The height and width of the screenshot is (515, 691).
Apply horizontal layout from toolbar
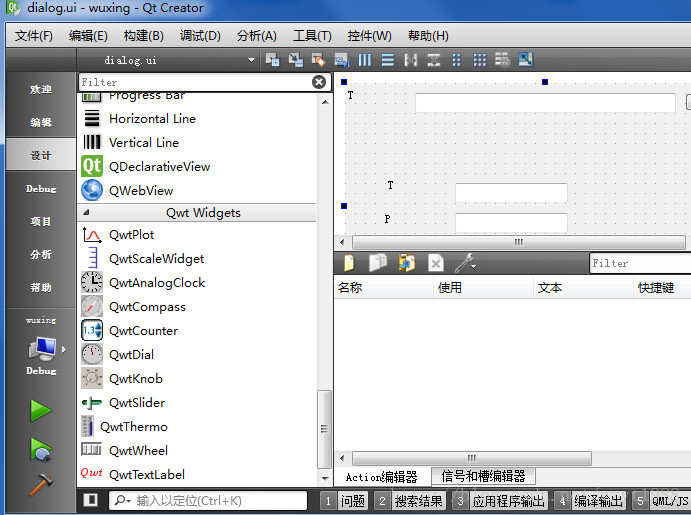364,59
